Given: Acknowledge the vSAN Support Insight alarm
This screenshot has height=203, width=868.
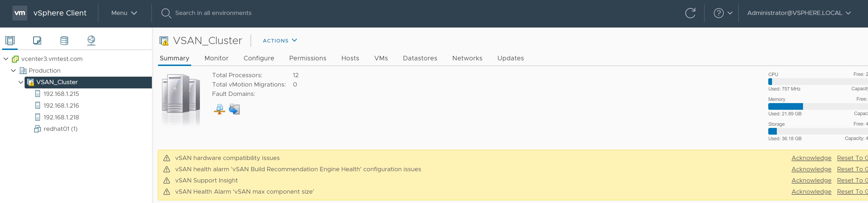Looking at the screenshot, I should (x=811, y=181).
